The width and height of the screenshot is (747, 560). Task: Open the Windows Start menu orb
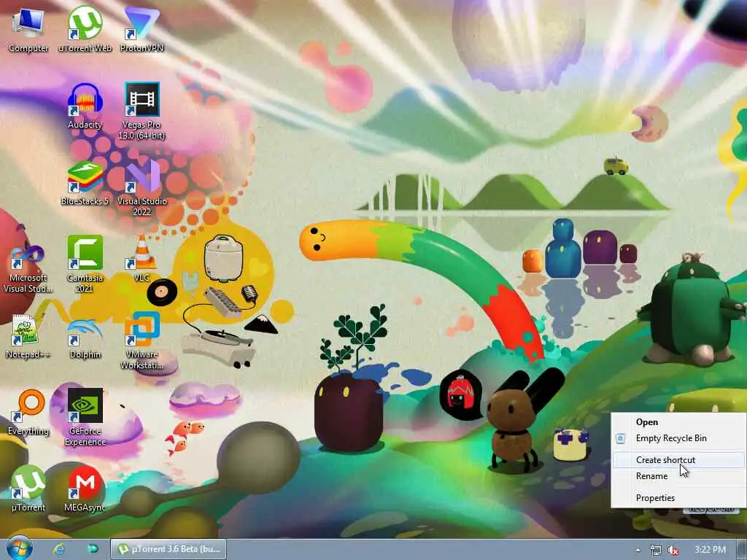(19, 548)
